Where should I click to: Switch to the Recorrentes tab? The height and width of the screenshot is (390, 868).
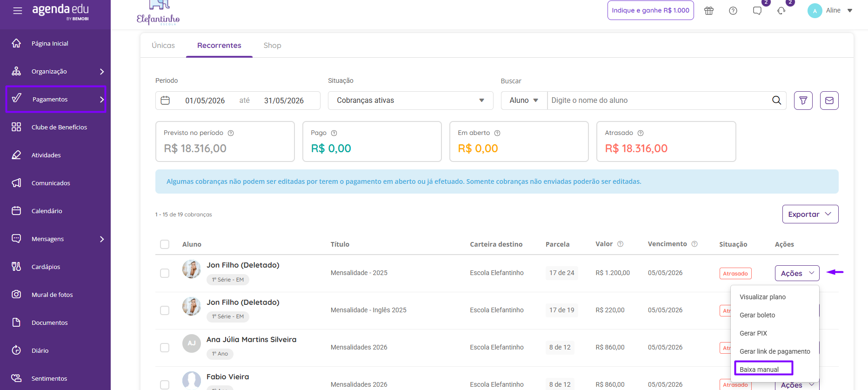[x=219, y=46]
